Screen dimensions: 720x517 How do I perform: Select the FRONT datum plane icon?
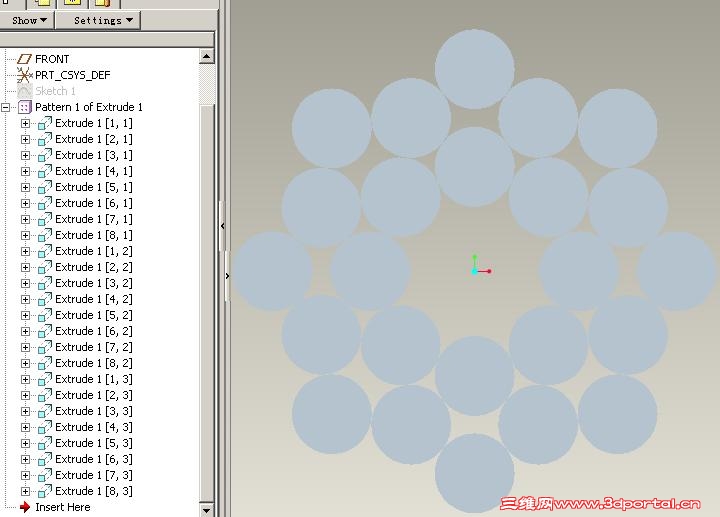[24, 59]
